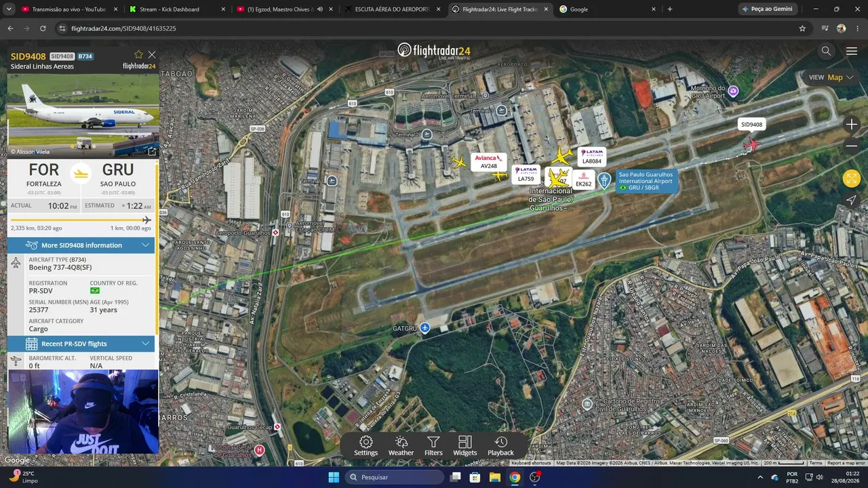Close the SID9408 flight details panel
Viewport: 868px width, 488px height.
pos(152,54)
